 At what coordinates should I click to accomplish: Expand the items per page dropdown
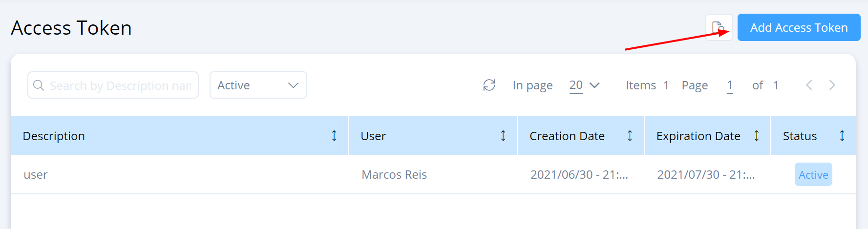(584, 85)
